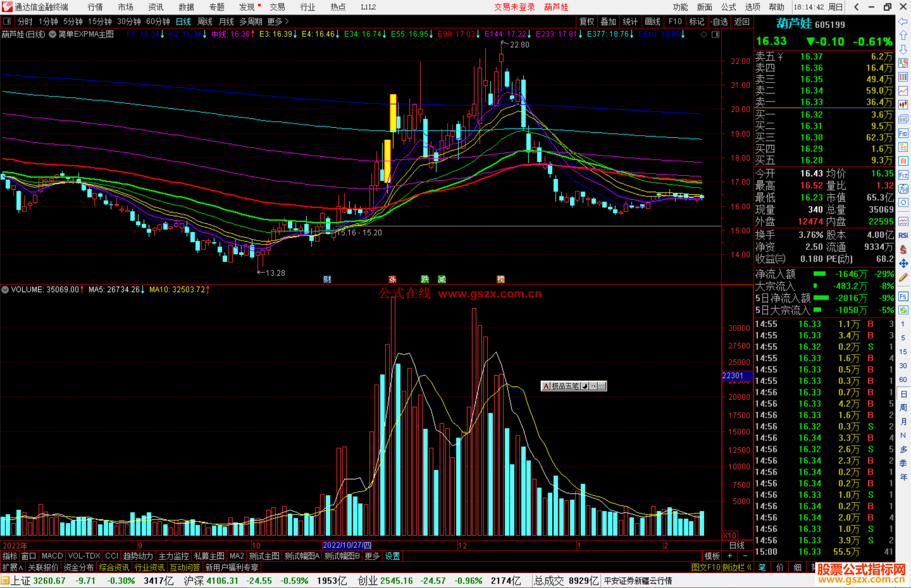Click the RSI indicator sidebar icon
This screenshot has height=588, width=911.
tap(903, 235)
